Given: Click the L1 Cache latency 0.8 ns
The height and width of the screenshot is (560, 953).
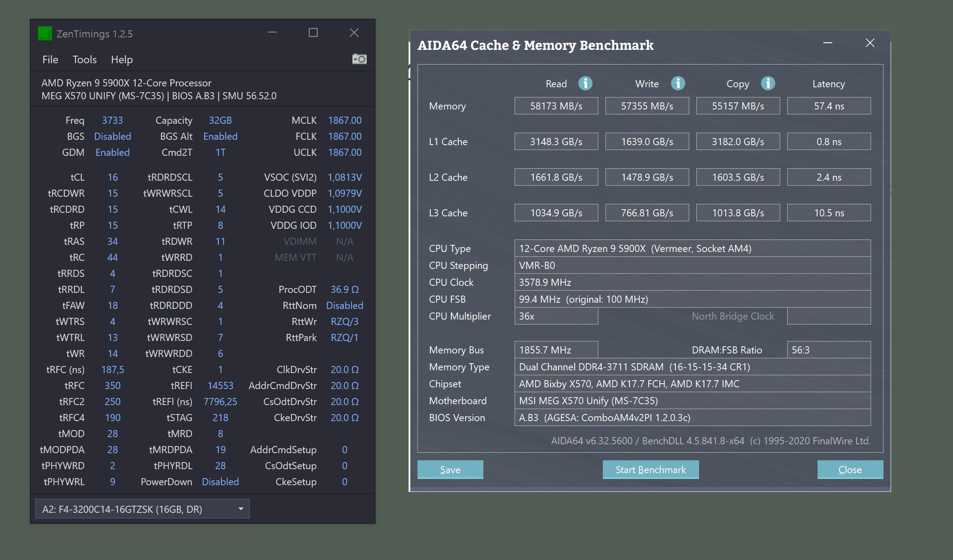Looking at the screenshot, I should point(829,142).
